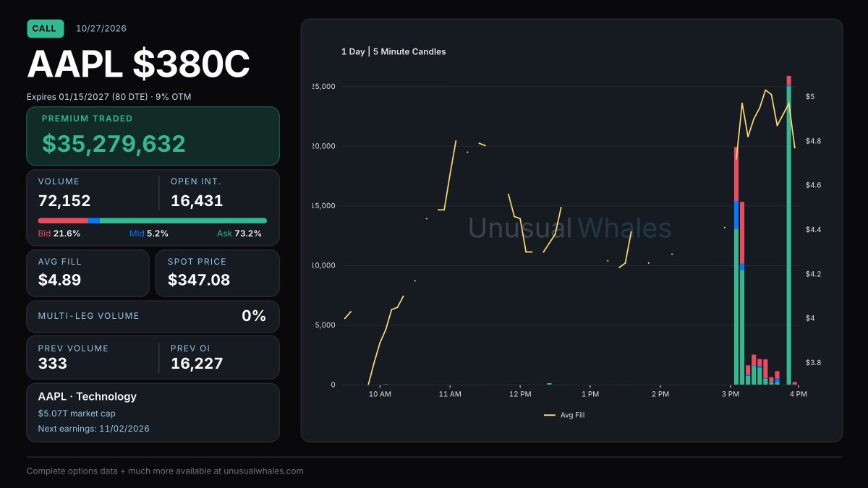Click the blue Mid segment of the volume bar
The height and width of the screenshot is (488, 868).
[x=93, y=221]
